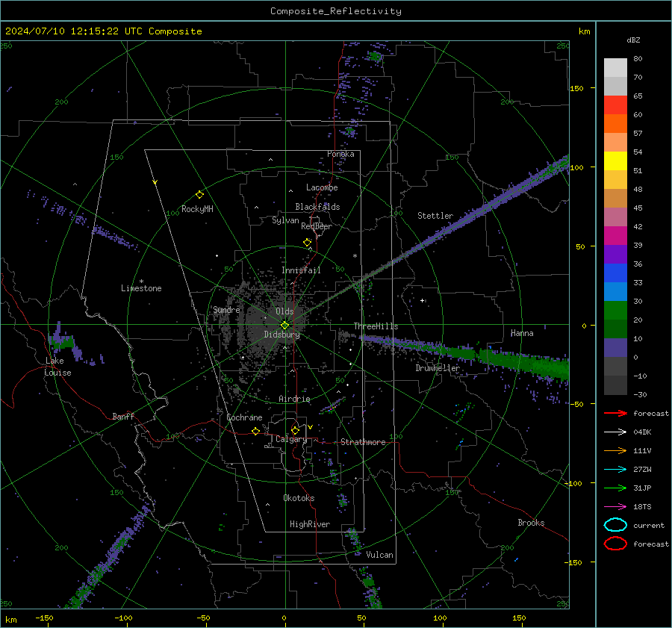Click the Innisfail label

(301, 270)
